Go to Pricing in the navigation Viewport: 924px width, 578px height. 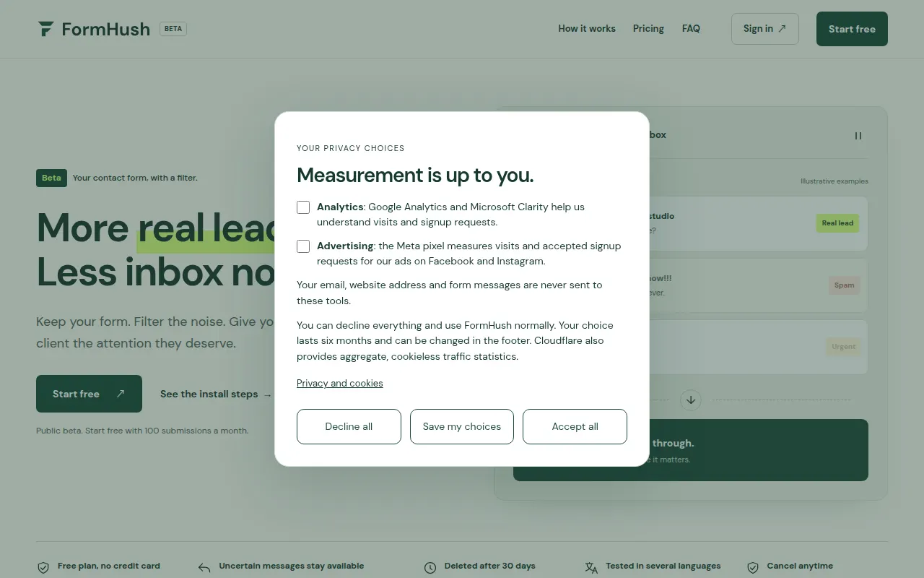(x=648, y=29)
